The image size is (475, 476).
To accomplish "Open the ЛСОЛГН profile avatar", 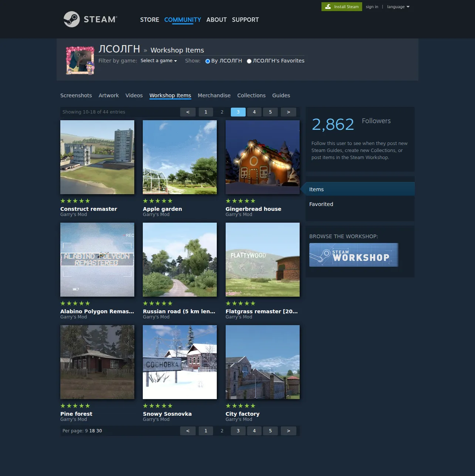I will [80, 60].
